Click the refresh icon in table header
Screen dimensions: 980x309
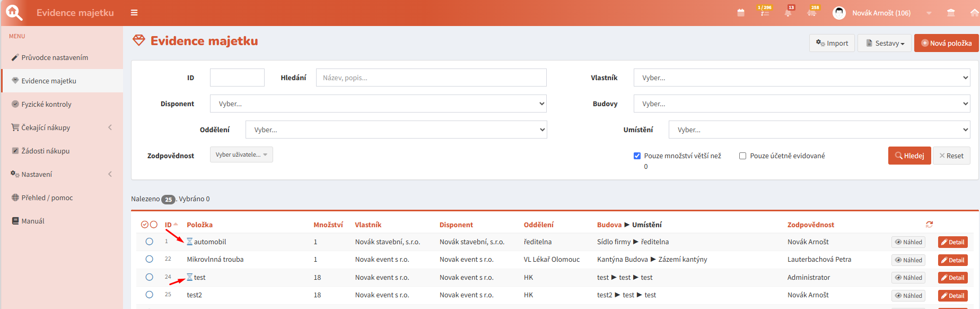(x=929, y=225)
